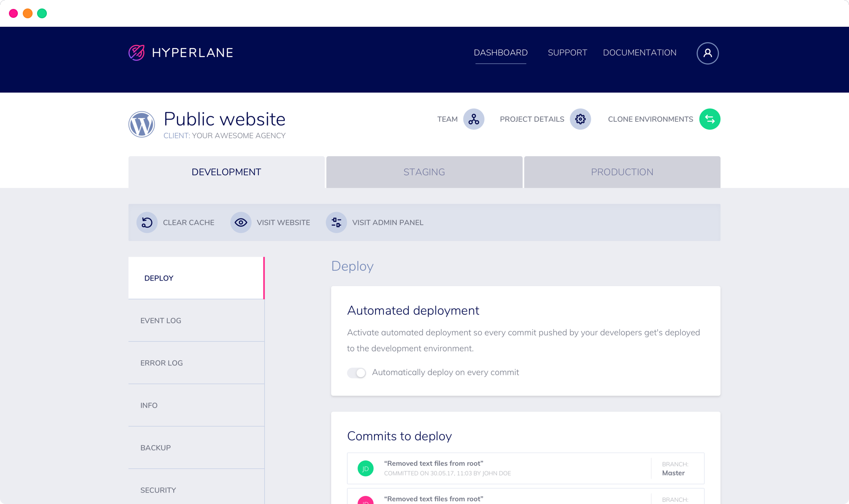Select first commit row by John Doe
This screenshot has height=504, width=849.
point(525,468)
